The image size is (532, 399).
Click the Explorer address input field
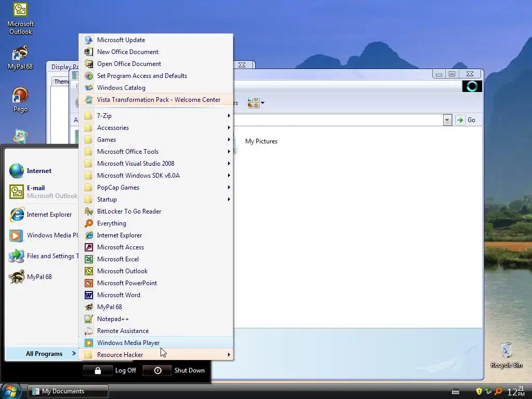pos(338,120)
